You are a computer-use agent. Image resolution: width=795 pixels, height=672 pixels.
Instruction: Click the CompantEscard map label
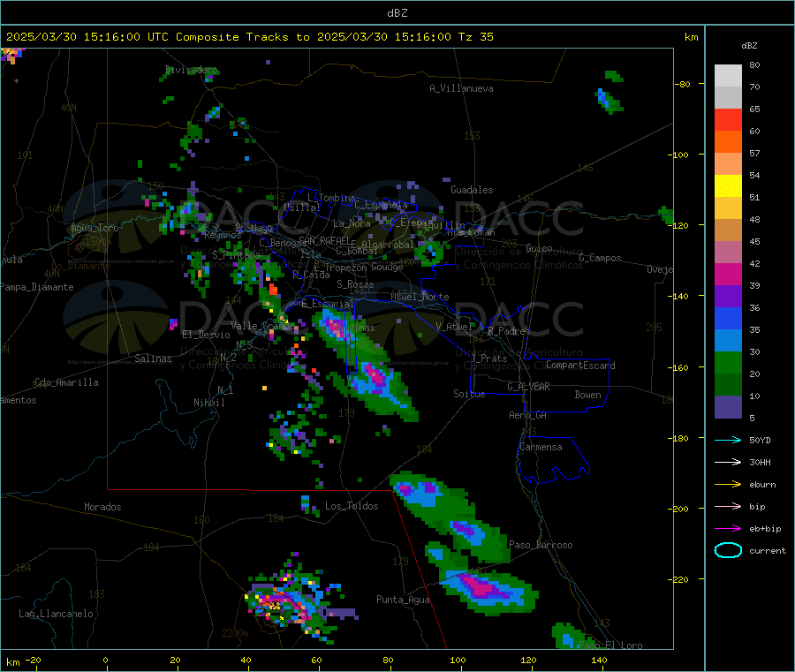(x=580, y=365)
